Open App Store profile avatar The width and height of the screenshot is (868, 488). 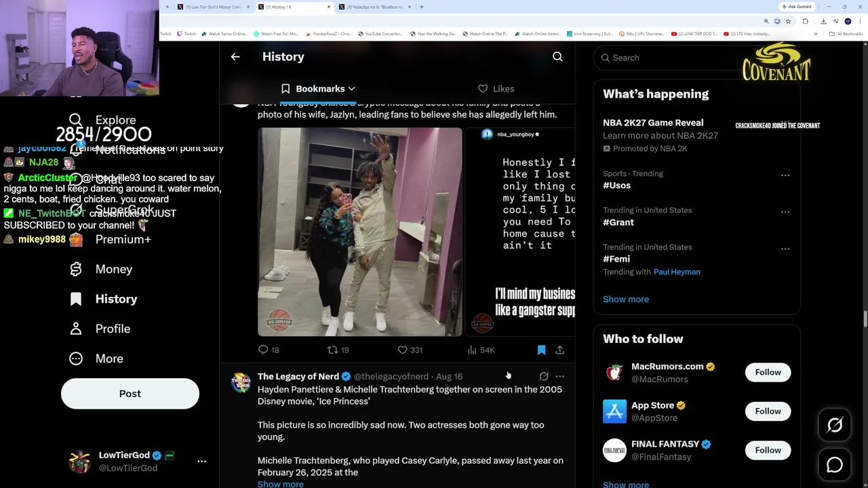click(614, 411)
